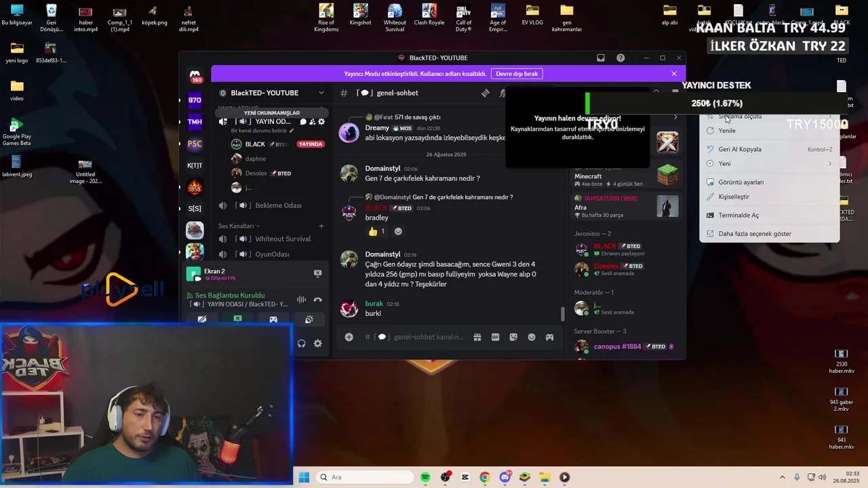Join Whiteout Survival voice channel
This screenshot has width=868, height=488.
pyautogui.click(x=271, y=239)
